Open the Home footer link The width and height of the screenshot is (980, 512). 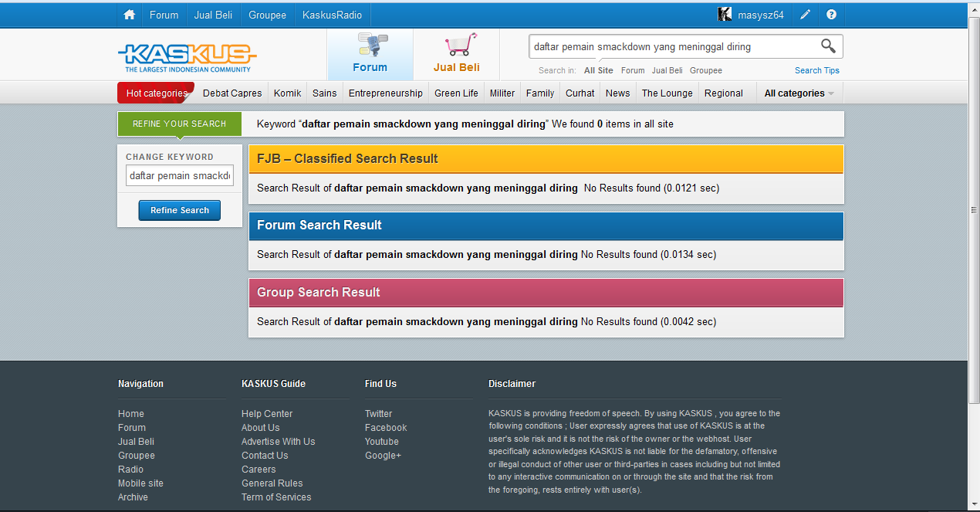pos(131,414)
